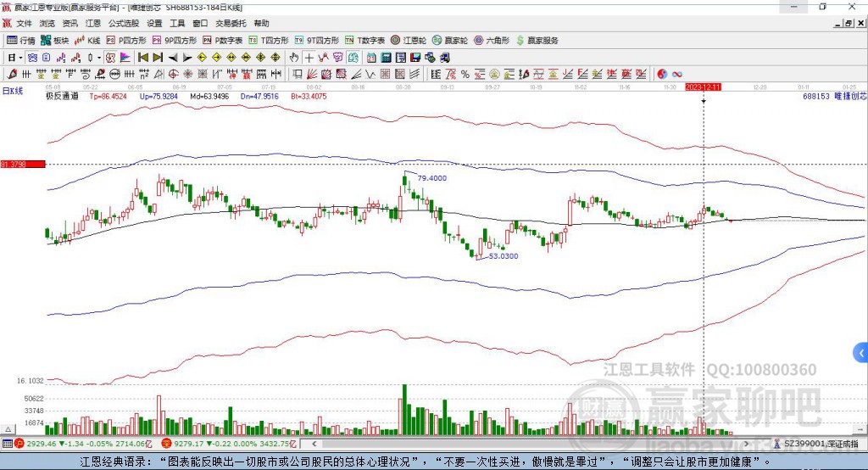Screen dimensions: 868x470
Task: Step chart right with black arrow
Action: (187, 58)
